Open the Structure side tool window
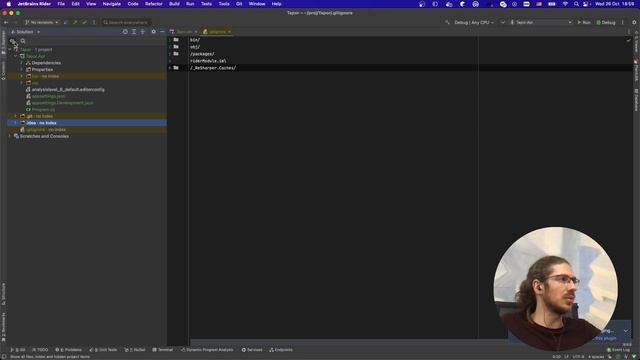The image size is (640, 360). [x=3, y=294]
